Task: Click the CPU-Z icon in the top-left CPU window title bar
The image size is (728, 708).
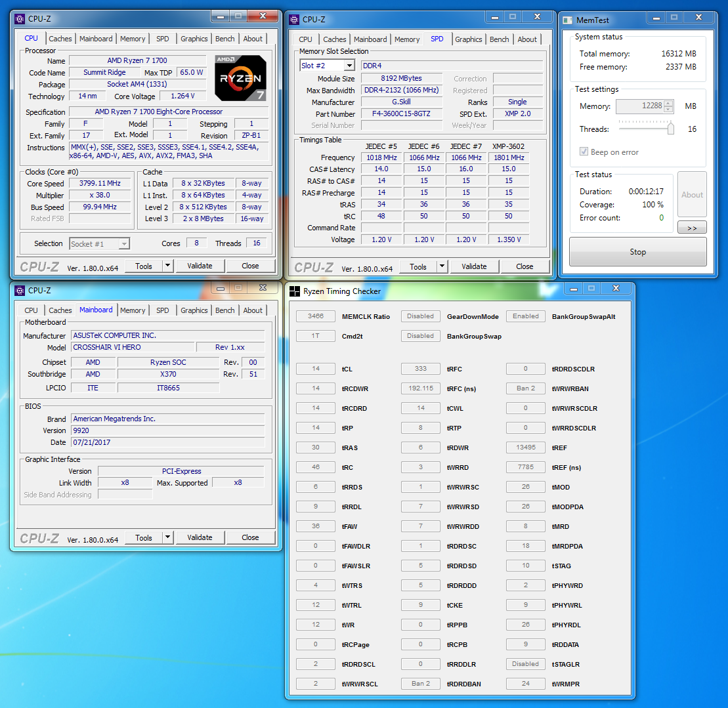Action: click(20, 18)
